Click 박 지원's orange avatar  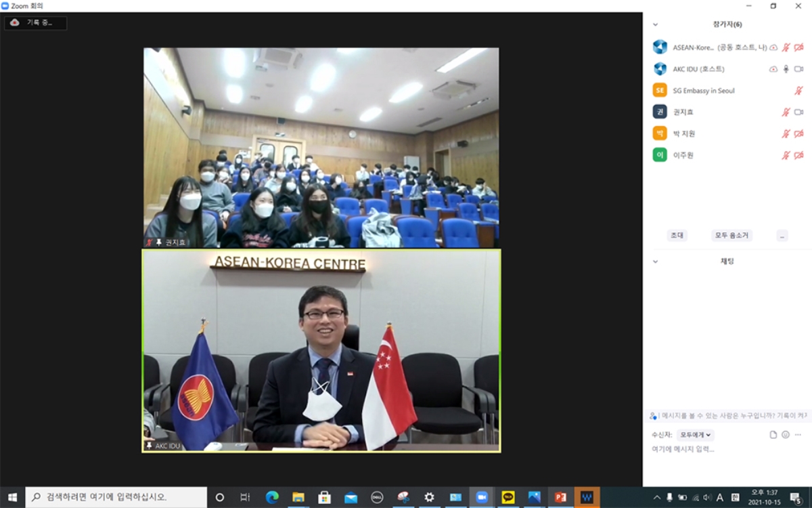tap(660, 133)
